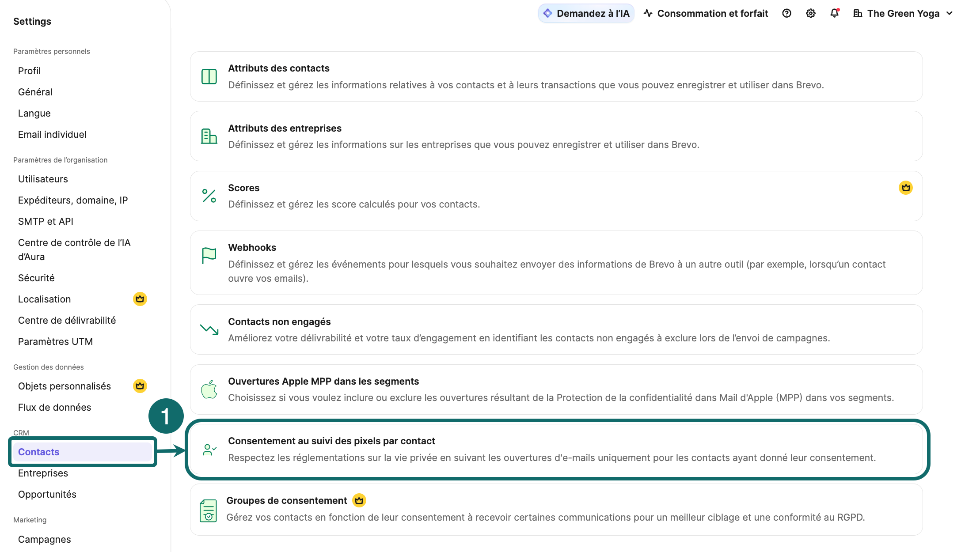The height and width of the screenshot is (552, 980).
Task: Click the organization building icon beside The Green Yoga
Action: [x=858, y=13]
